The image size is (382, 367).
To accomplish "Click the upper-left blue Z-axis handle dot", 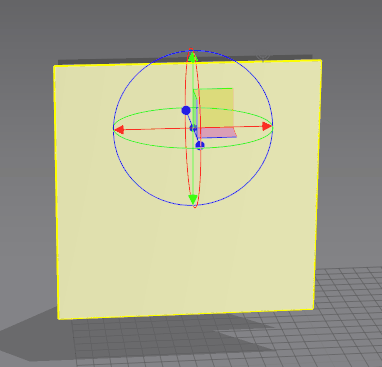I will coord(186,110).
